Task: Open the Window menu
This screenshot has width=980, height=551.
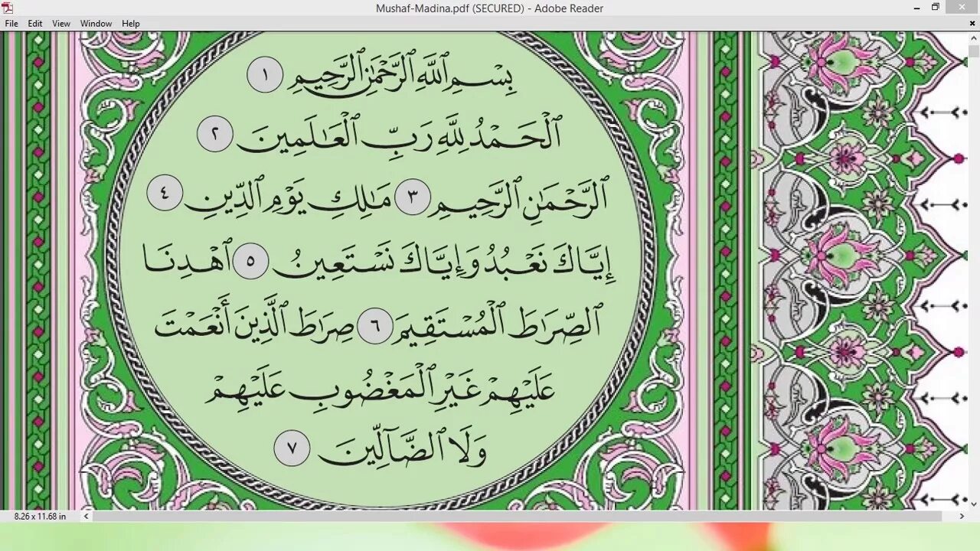Action: (x=96, y=24)
